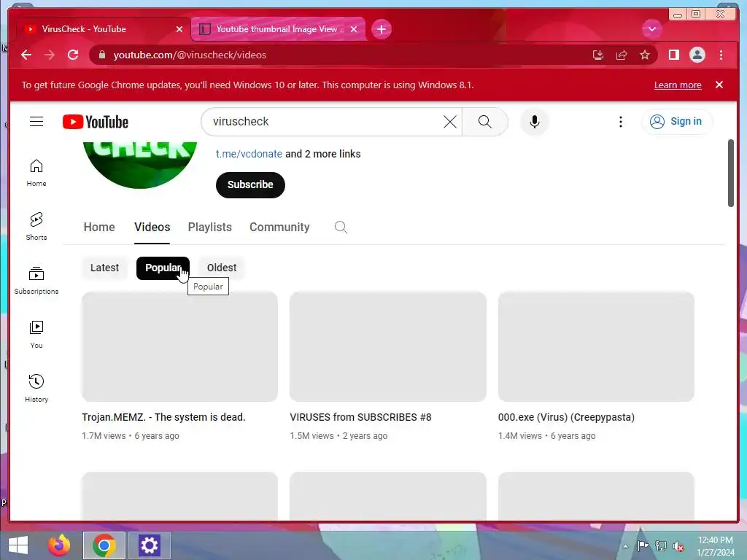Click the page vertical scrollbar thumb
This screenshot has height=560, width=747.
(731, 173)
